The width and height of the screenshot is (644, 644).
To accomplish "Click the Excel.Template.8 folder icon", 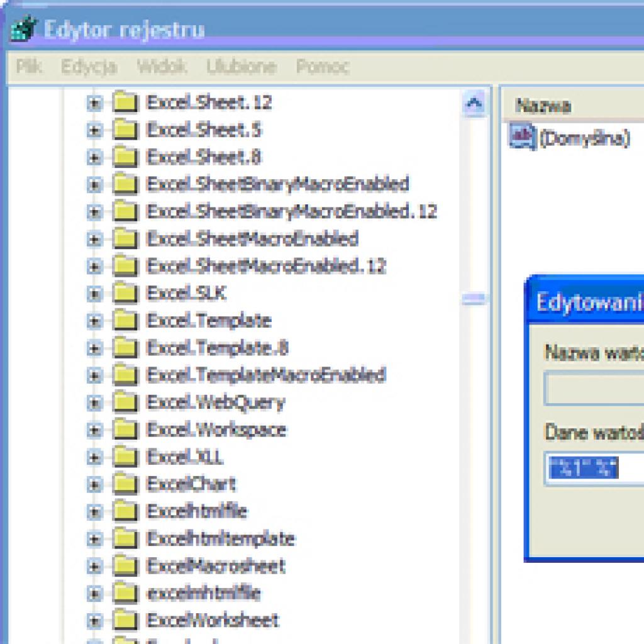I will pos(125,348).
